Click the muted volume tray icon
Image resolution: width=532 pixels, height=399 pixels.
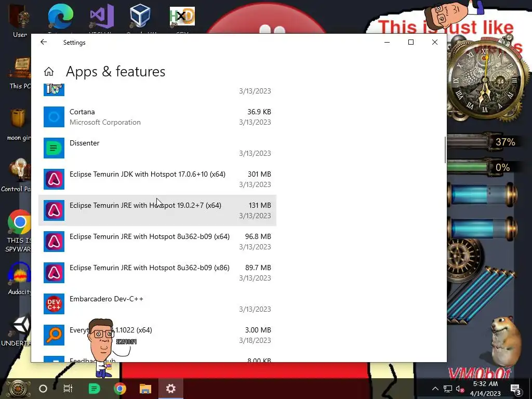(x=460, y=389)
